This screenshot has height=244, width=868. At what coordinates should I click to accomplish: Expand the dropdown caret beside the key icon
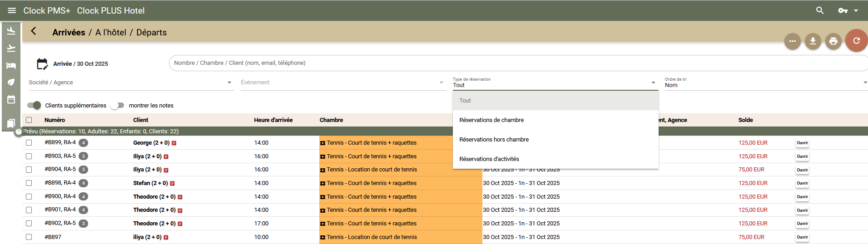pos(856,10)
